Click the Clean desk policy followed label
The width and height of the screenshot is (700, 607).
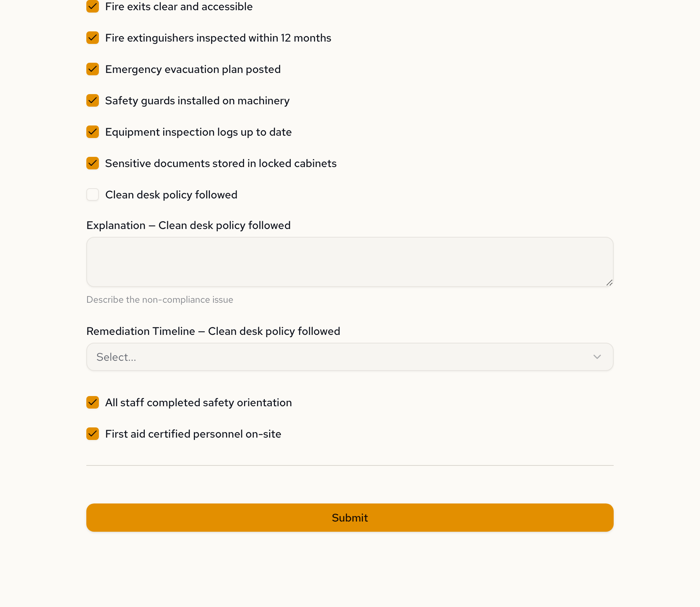[171, 195]
